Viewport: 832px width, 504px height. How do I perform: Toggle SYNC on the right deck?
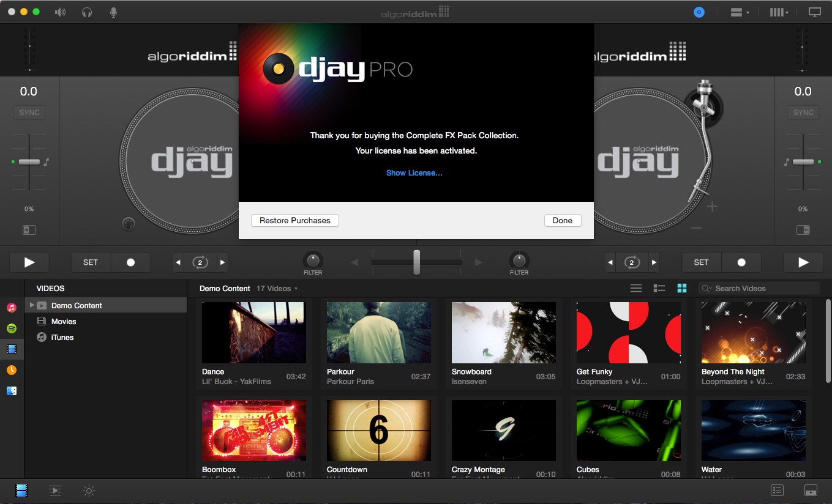(x=803, y=113)
